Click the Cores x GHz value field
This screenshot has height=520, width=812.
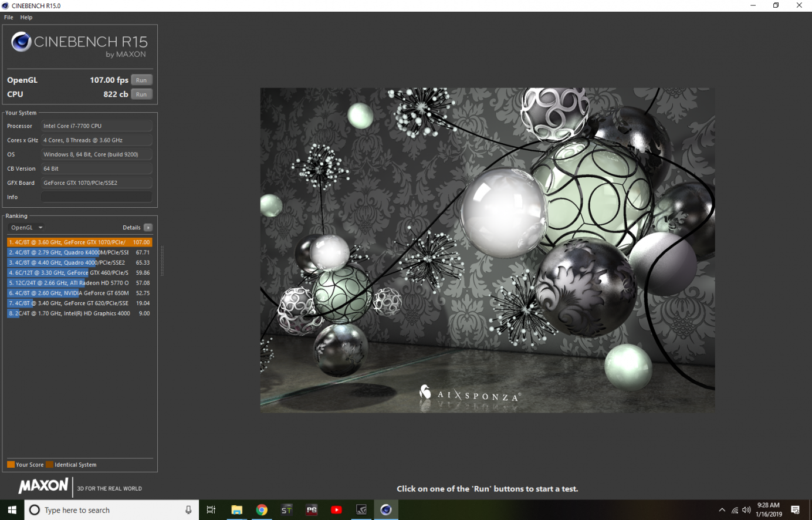[x=97, y=140]
